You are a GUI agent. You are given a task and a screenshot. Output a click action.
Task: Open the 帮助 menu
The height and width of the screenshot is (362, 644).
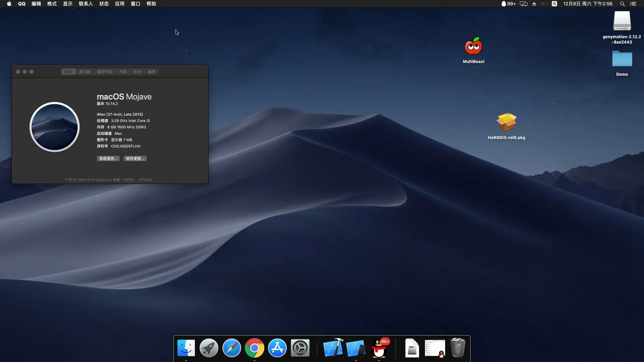[151, 4]
